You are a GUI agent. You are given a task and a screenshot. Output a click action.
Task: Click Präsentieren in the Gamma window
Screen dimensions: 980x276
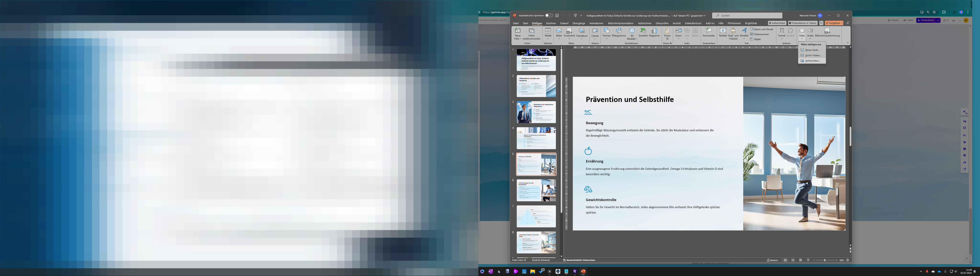click(926, 20)
